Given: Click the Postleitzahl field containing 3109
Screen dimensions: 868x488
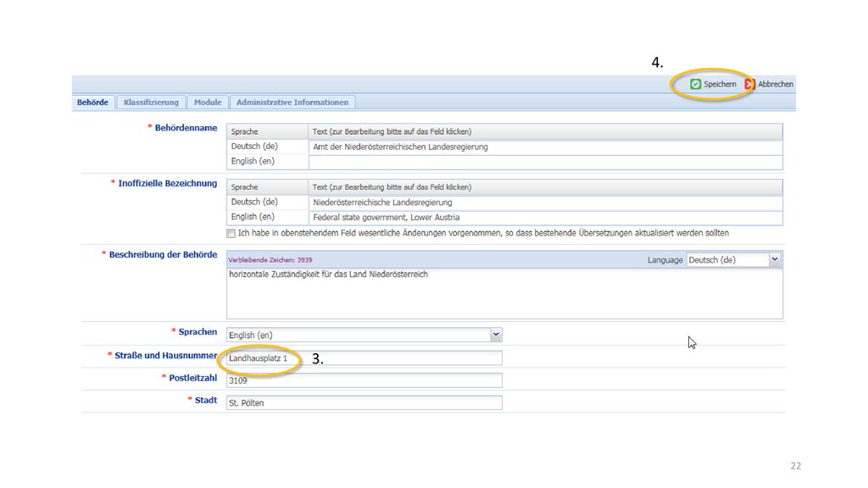Looking at the screenshot, I should point(364,380).
